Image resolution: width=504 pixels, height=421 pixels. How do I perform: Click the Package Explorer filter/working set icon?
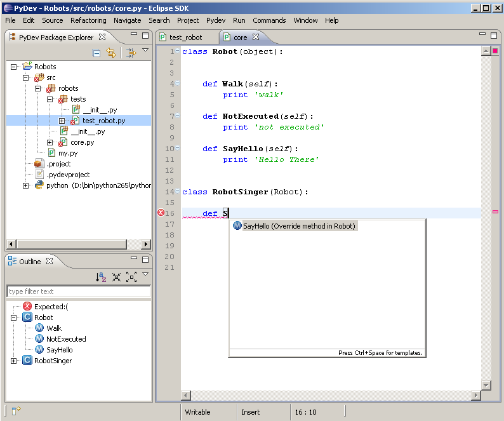pyautogui.click(x=131, y=53)
